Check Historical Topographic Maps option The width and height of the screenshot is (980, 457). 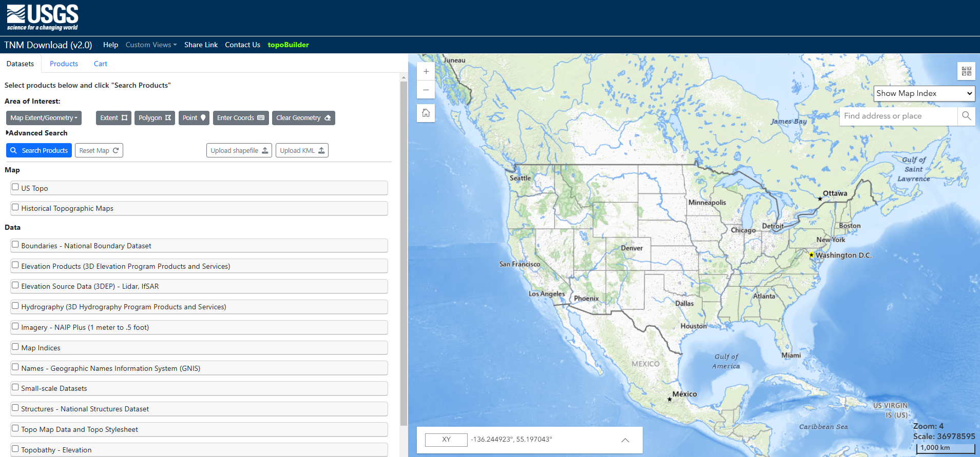[15, 207]
